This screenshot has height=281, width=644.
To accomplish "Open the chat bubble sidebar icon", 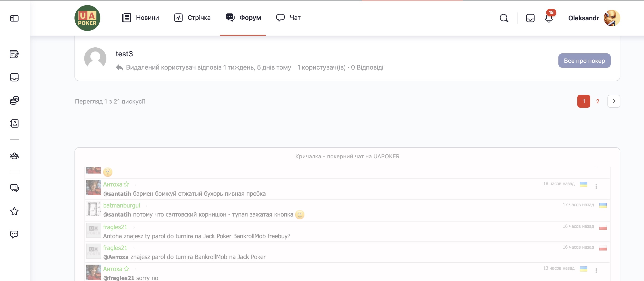I will pyautogui.click(x=14, y=234).
